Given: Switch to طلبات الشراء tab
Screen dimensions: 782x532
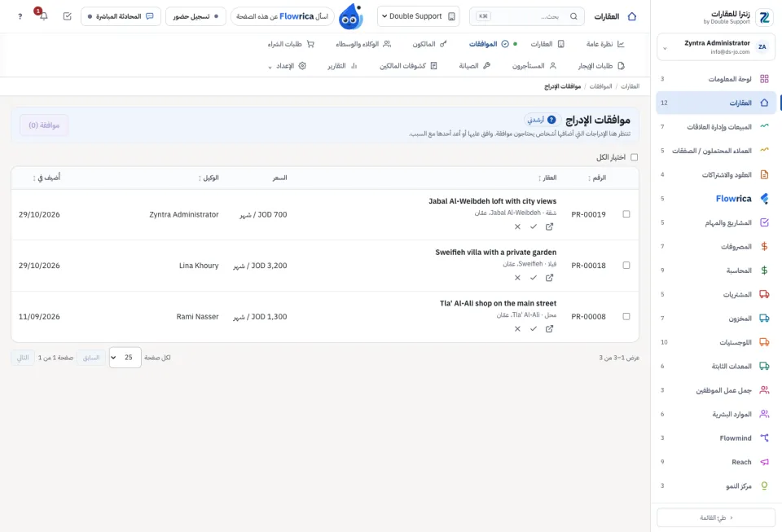Looking at the screenshot, I should point(291,44).
